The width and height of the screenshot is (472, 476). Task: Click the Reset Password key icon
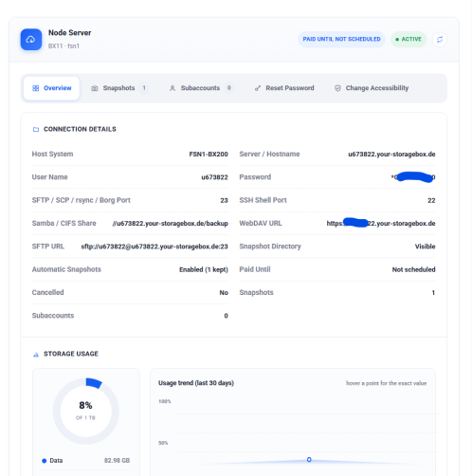[x=258, y=88]
